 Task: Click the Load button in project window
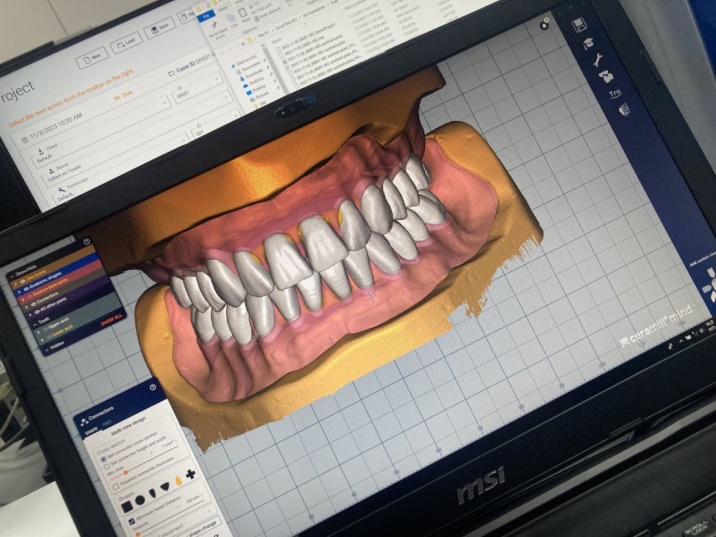point(126,43)
